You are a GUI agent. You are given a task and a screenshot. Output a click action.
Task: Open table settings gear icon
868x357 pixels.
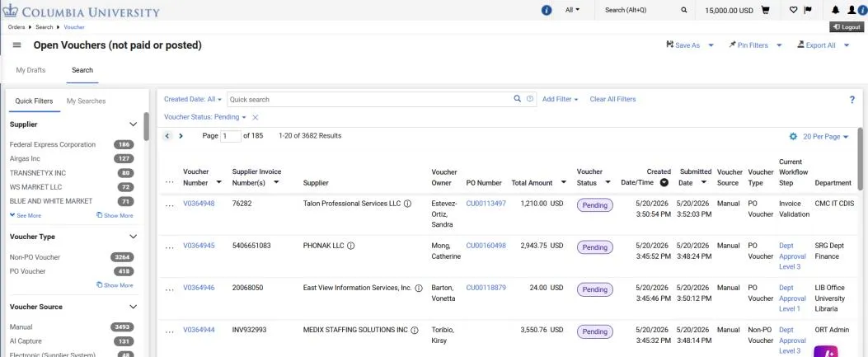pos(793,136)
